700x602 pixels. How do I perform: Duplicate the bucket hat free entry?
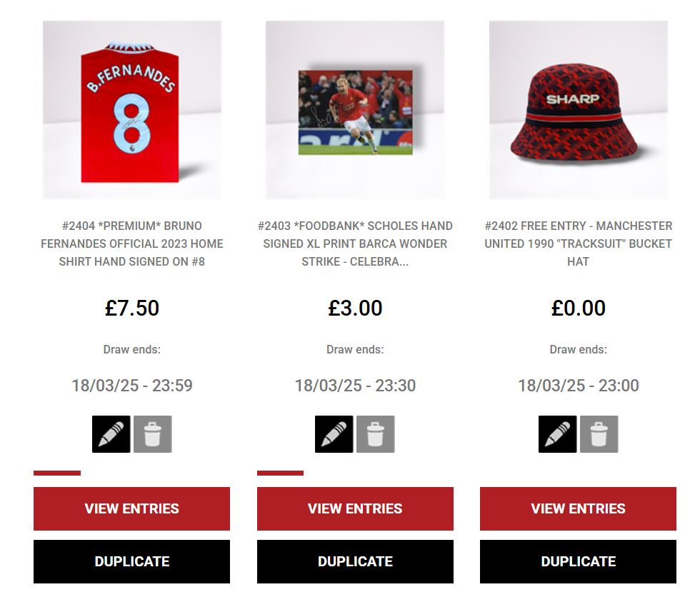pos(578,561)
